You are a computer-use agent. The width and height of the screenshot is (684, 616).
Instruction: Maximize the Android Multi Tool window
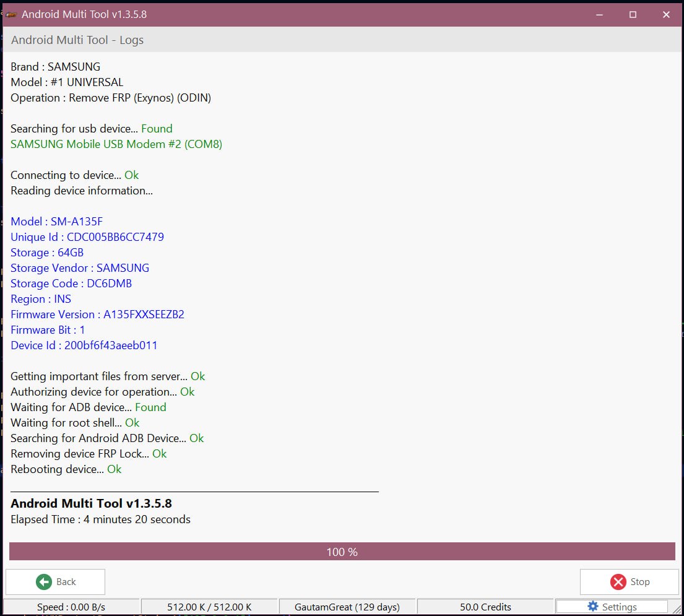click(633, 14)
